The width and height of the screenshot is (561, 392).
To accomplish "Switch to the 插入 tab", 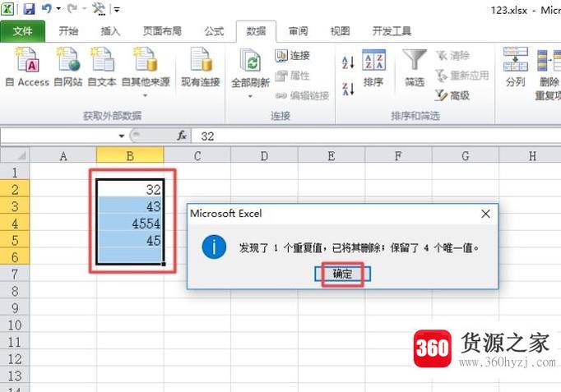I will [110, 31].
